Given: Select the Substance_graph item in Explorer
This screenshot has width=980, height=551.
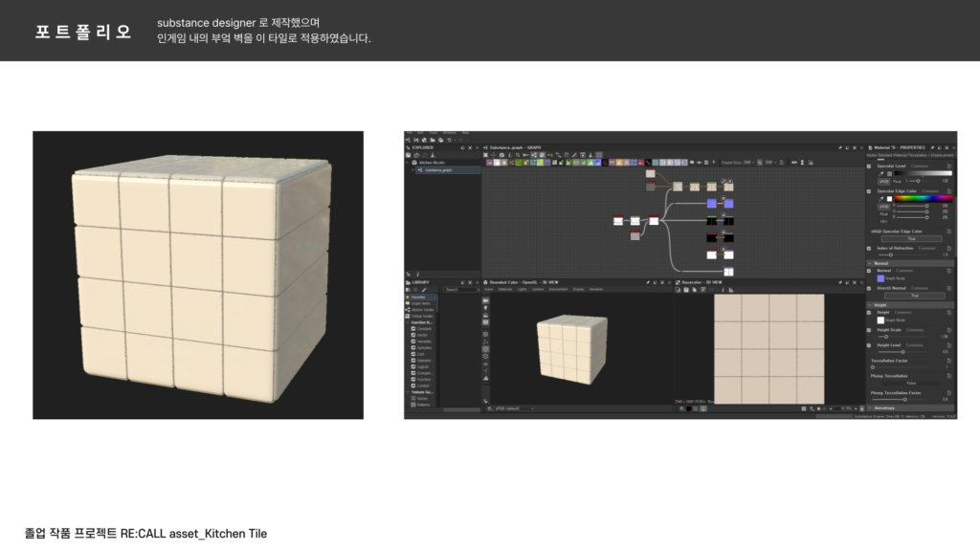Looking at the screenshot, I should click(439, 170).
